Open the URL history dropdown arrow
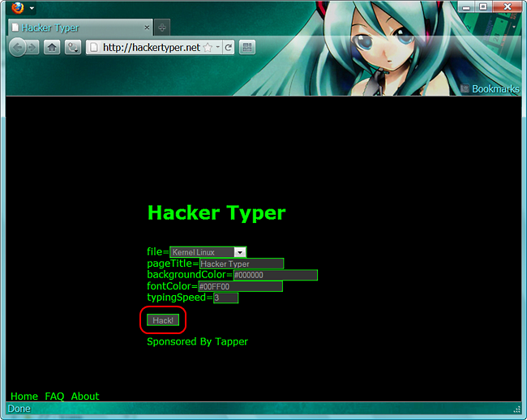527x420 pixels. 218,47
